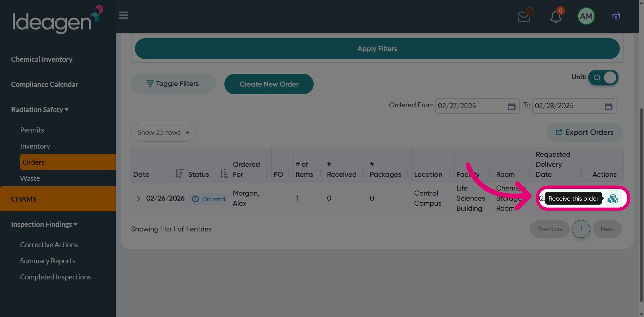Image resolution: width=644 pixels, height=317 pixels.
Task: Select page 1 in pagination
Action: pos(581,229)
